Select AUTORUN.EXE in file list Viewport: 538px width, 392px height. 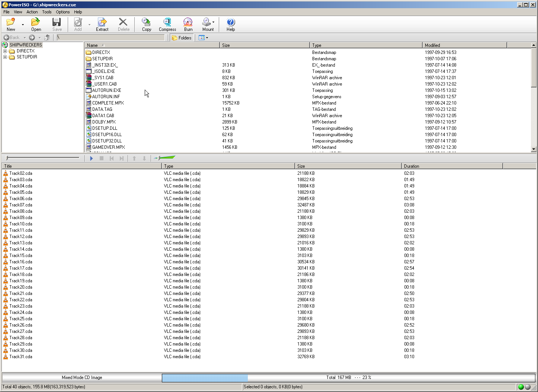coord(106,90)
